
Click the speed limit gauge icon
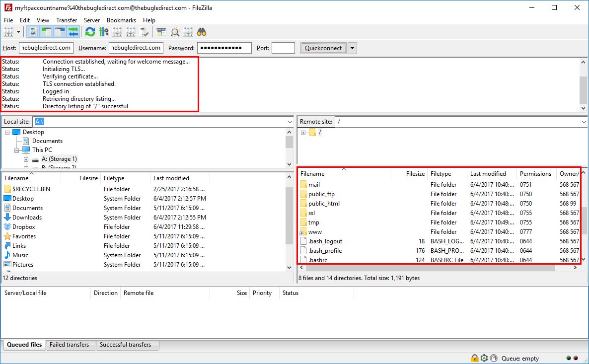pos(493,358)
